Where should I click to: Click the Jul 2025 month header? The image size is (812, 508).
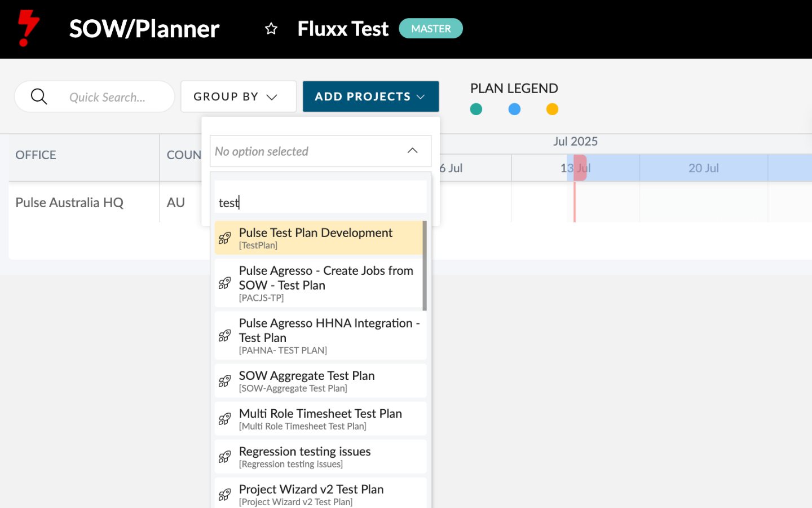575,141
